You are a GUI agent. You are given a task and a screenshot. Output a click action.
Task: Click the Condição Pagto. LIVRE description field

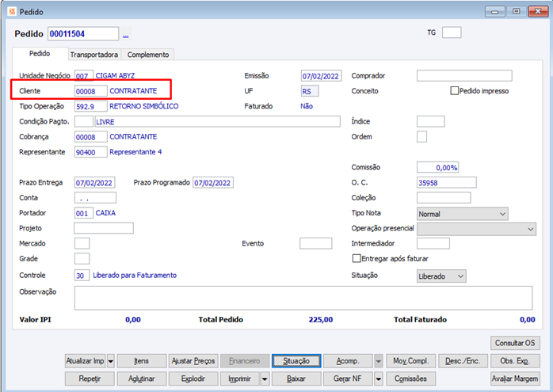tap(218, 122)
